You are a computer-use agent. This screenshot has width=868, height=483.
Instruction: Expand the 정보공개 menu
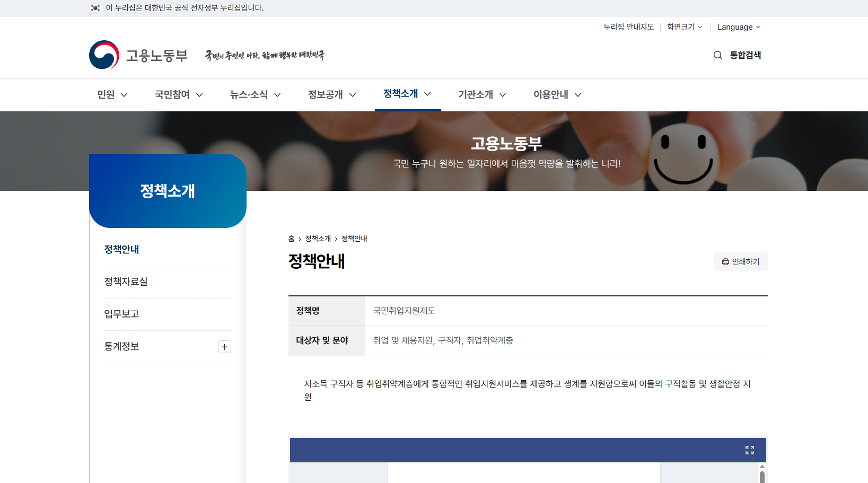(331, 95)
